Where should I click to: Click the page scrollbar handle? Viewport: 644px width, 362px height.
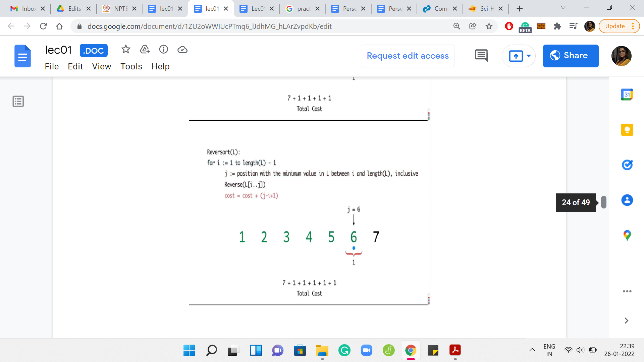[x=603, y=202]
